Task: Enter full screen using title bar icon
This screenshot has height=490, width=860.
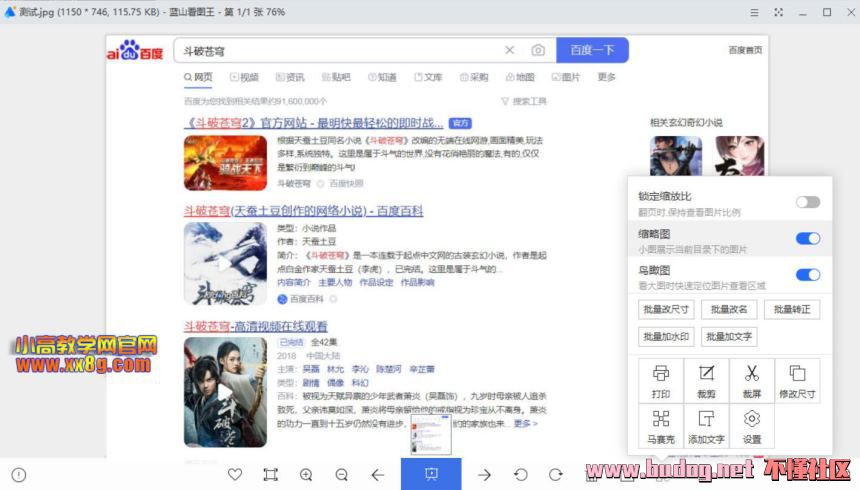Action: (778, 12)
